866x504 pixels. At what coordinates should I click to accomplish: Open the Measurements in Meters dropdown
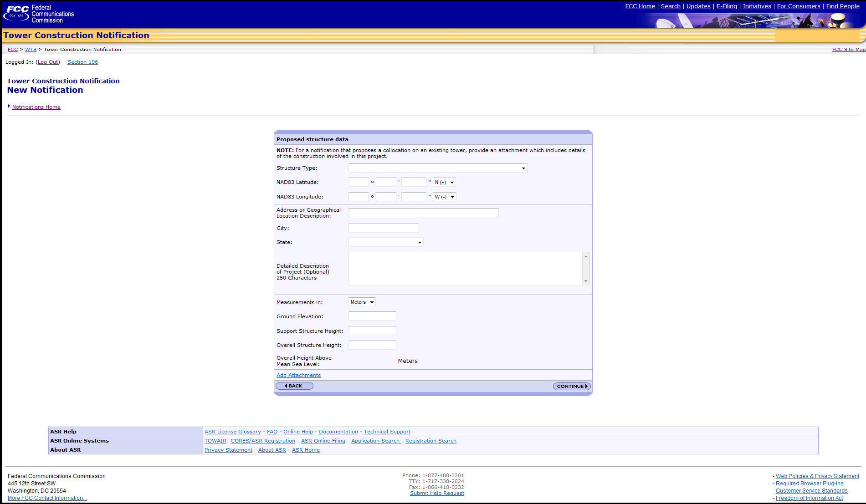[x=362, y=302]
